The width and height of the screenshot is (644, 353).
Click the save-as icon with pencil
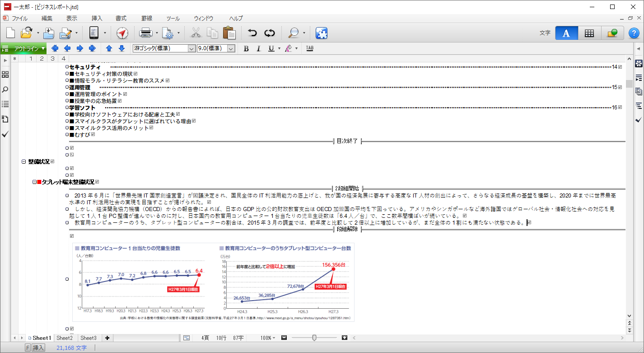point(66,33)
